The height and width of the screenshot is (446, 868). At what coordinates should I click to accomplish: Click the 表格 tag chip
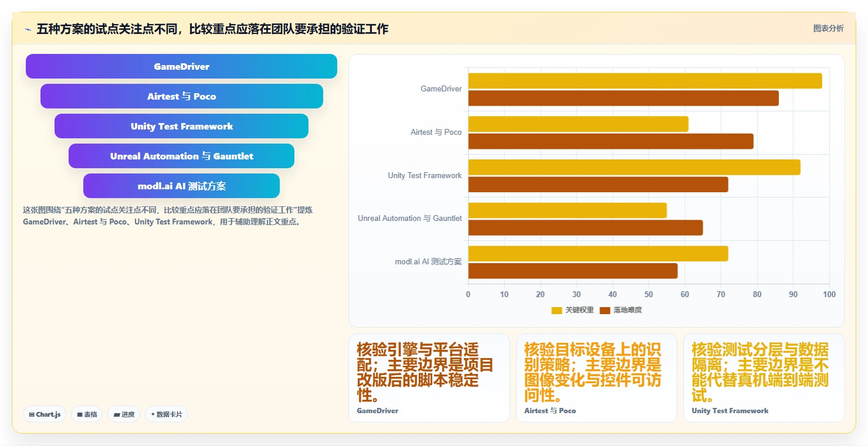pyautogui.click(x=87, y=414)
